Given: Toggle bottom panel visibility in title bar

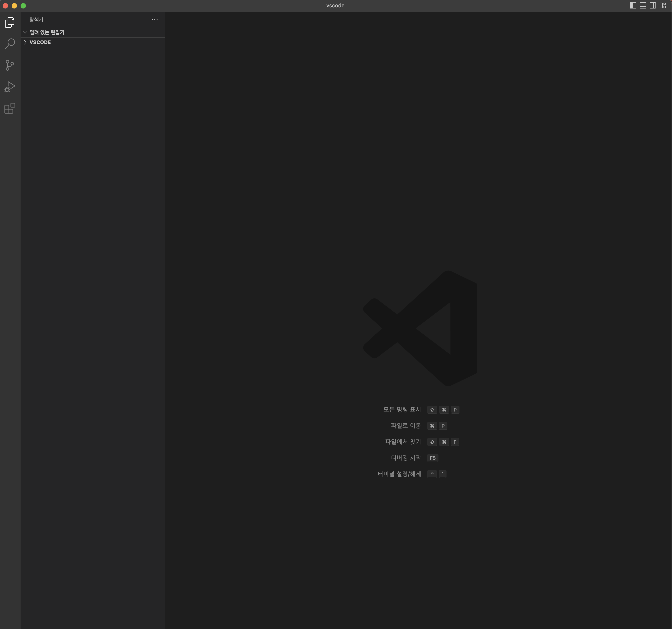Looking at the screenshot, I should [x=643, y=5].
